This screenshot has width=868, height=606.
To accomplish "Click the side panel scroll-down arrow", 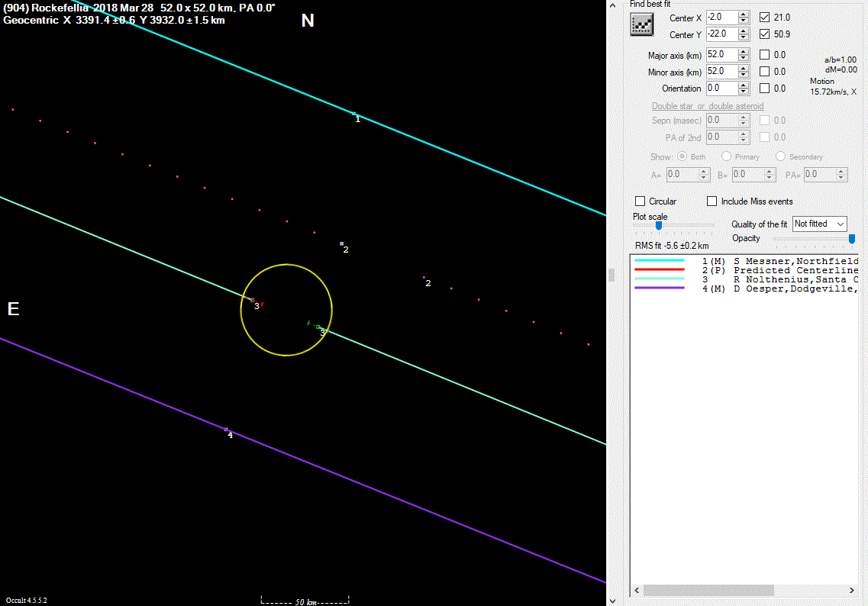I will [x=612, y=601].
